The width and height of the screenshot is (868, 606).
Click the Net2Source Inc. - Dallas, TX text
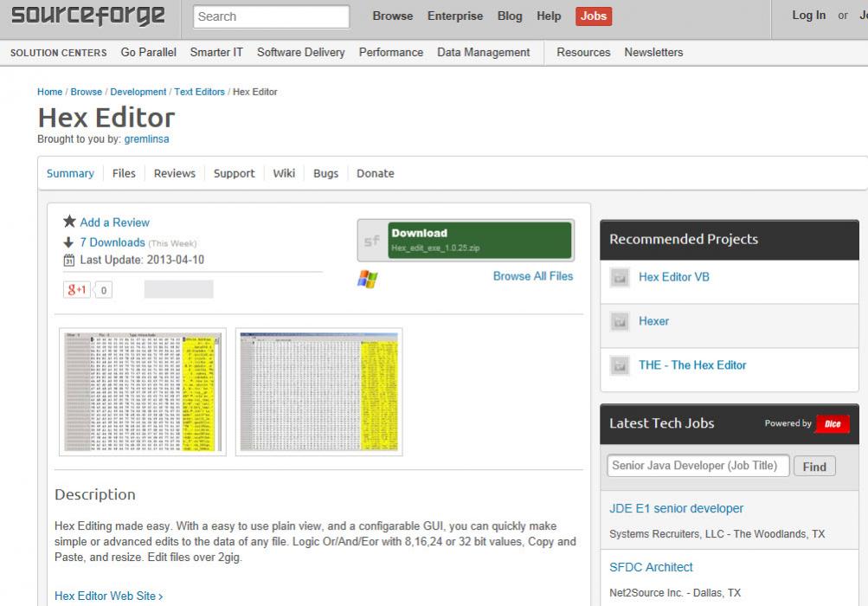pos(675,593)
